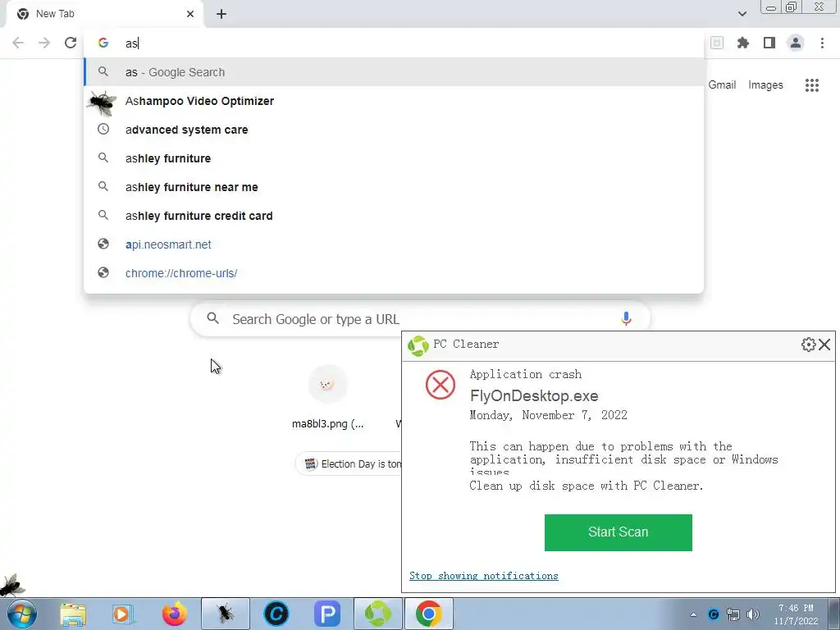Launch Windows Media Player taskbar icon
Image resolution: width=840 pixels, height=630 pixels.
coord(123,614)
